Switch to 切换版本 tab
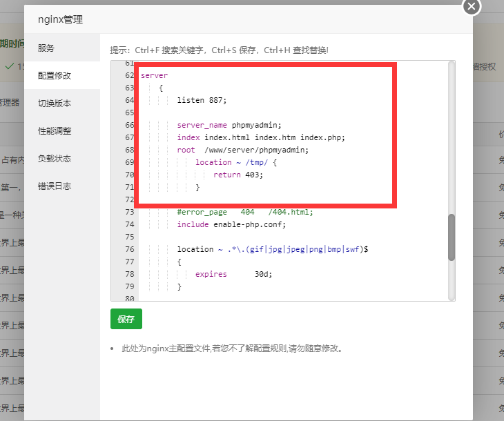 click(62, 103)
